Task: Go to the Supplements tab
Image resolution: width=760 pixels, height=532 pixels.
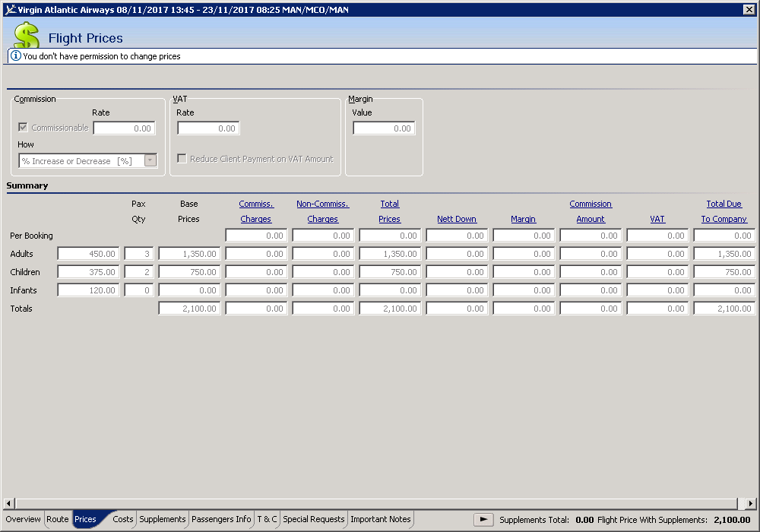Action: [162, 519]
